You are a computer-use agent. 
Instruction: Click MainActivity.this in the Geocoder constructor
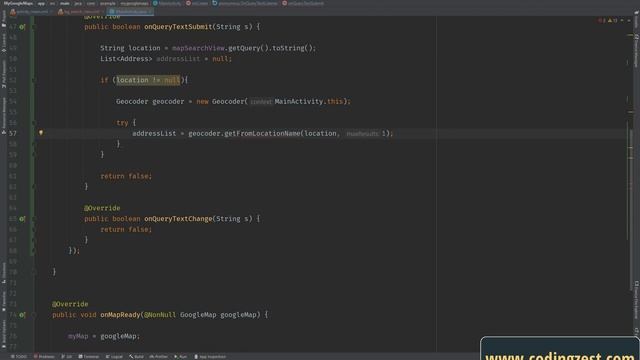tap(309, 101)
